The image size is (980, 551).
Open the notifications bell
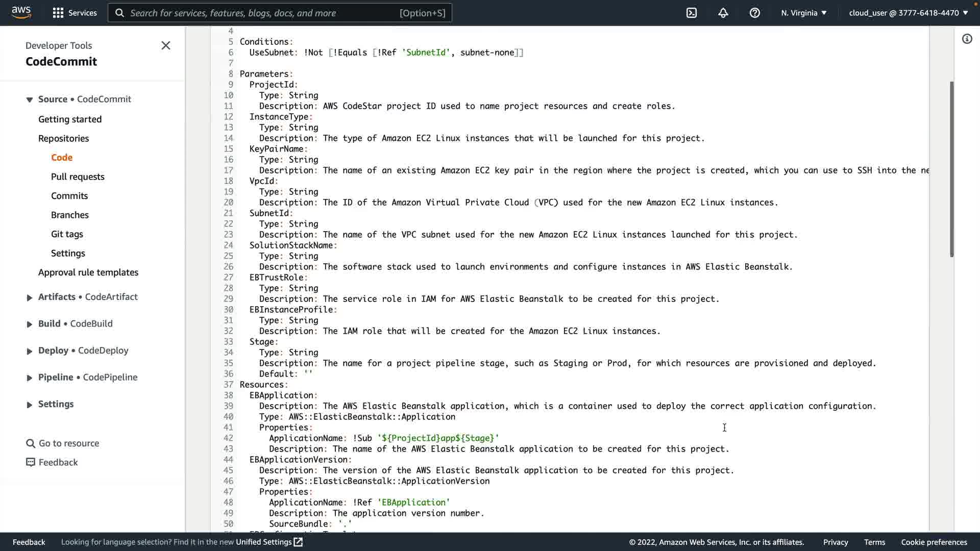pos(723,13)
